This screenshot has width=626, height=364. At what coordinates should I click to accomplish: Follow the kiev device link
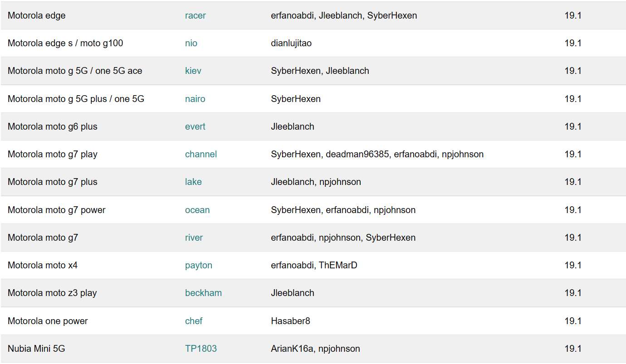point(193,71)
